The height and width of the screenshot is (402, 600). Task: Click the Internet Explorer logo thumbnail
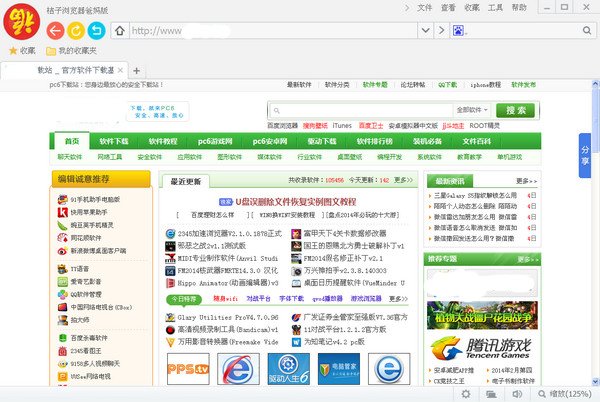click(x=238, y=369)
